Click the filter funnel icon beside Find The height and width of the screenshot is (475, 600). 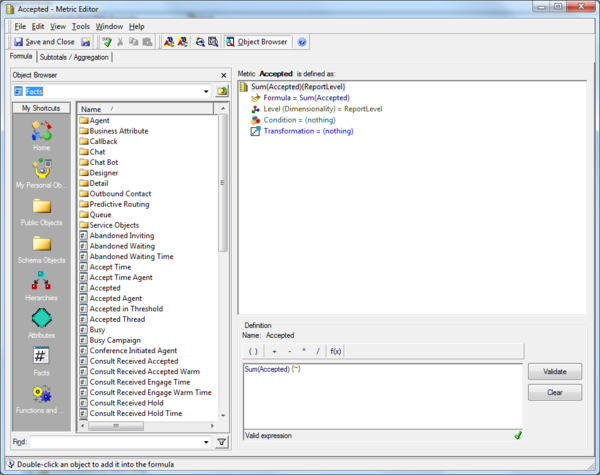[222, 441]
